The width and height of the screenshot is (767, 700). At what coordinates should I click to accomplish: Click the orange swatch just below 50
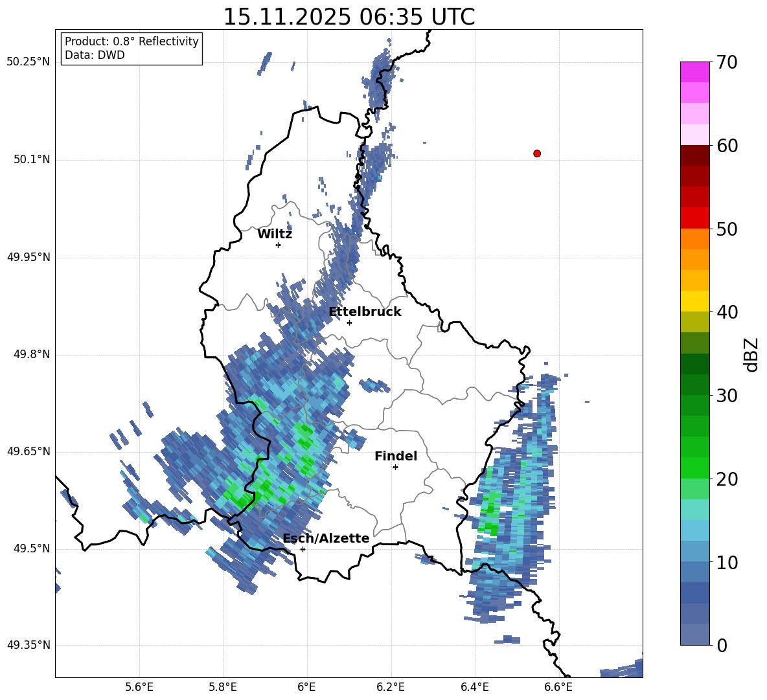[x=694, y=239]
